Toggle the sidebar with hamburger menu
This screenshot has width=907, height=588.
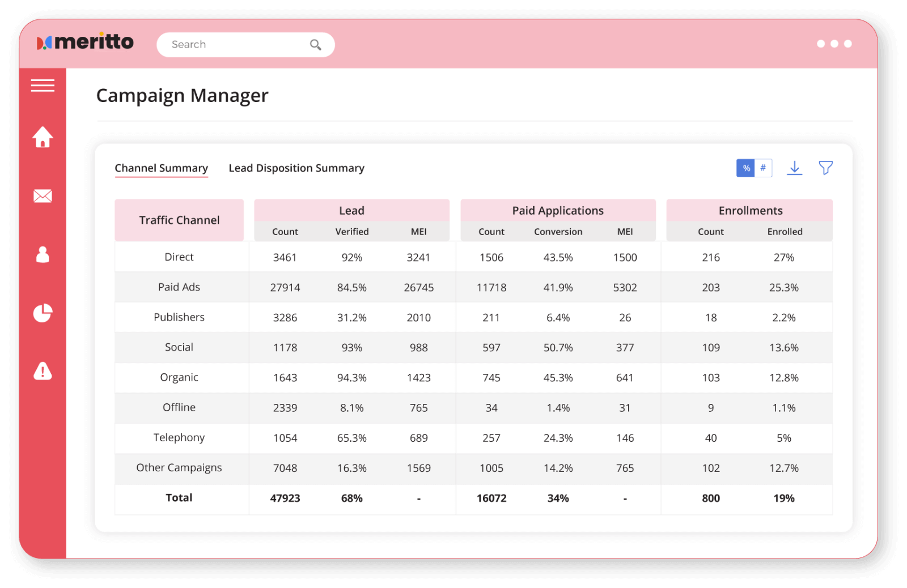click(x=43, y=86)
